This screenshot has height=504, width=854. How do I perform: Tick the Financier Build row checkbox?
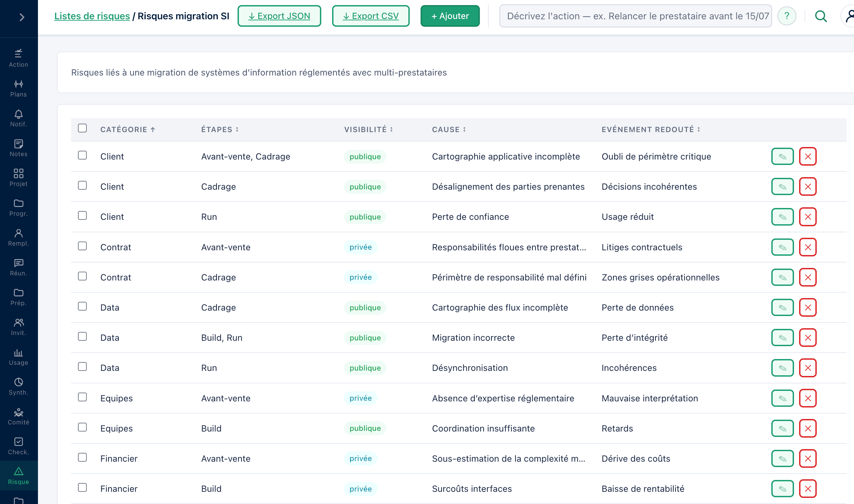point(82,488)
